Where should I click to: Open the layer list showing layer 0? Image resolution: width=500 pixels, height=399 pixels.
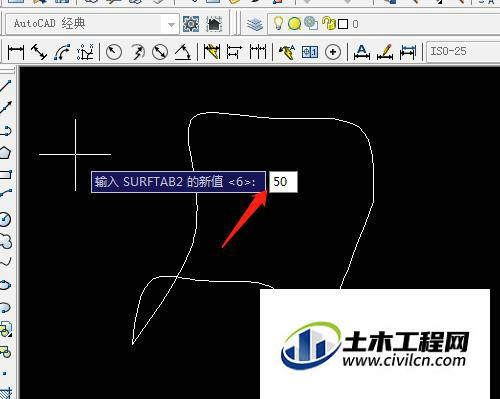click(383, 24)
